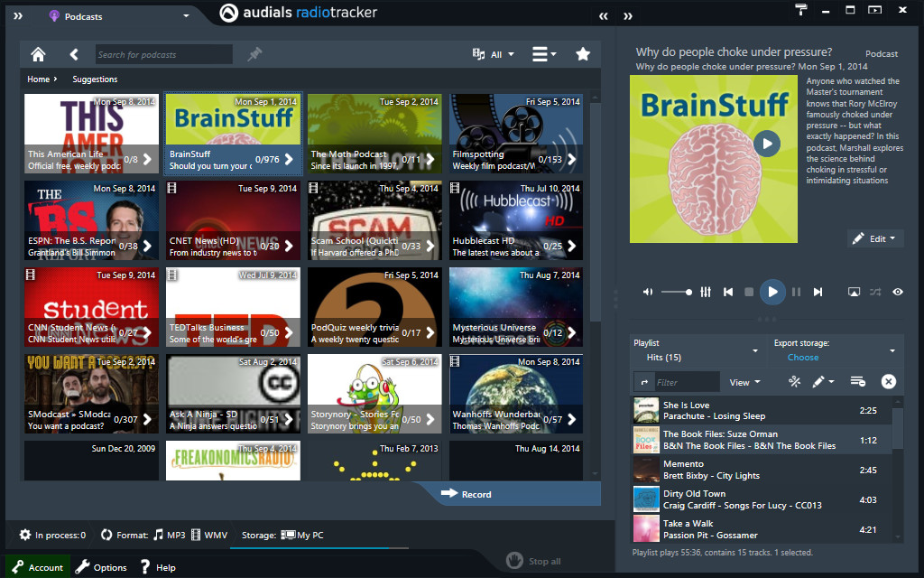The width and height of the screenshot is (924, 578).
Task: Play the current track in player controls
Action: click(772, 292)
